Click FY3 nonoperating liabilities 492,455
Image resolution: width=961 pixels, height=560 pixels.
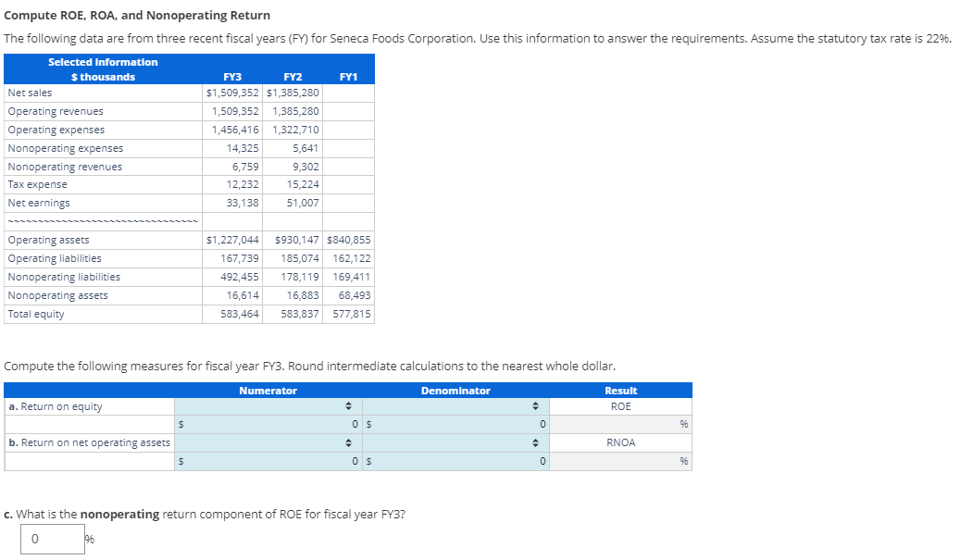tap(240, 277)
